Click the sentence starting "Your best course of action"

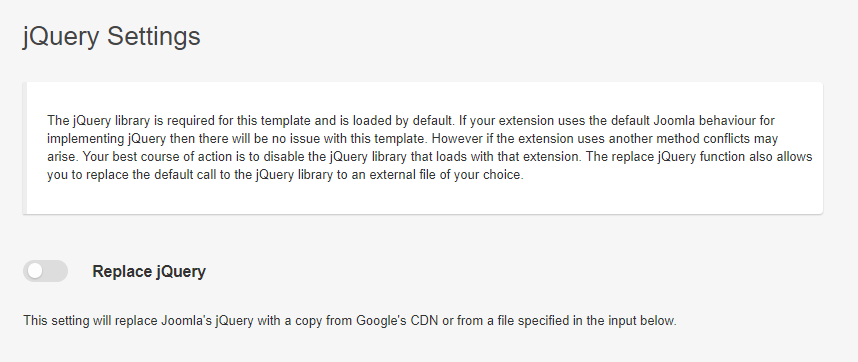pyautogui.click(x=332, y=157)
